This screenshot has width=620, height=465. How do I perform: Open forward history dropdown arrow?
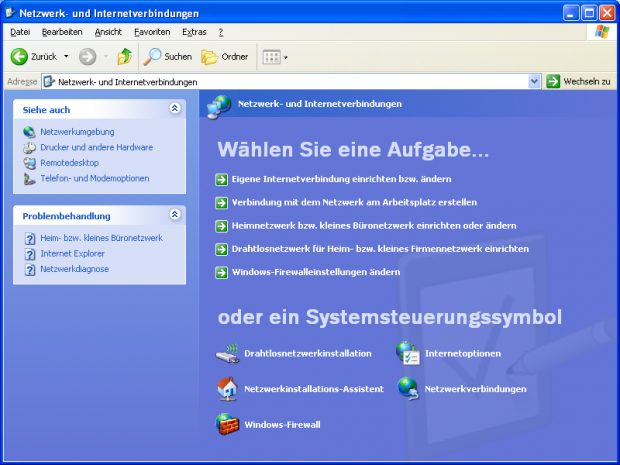(106, 57)
